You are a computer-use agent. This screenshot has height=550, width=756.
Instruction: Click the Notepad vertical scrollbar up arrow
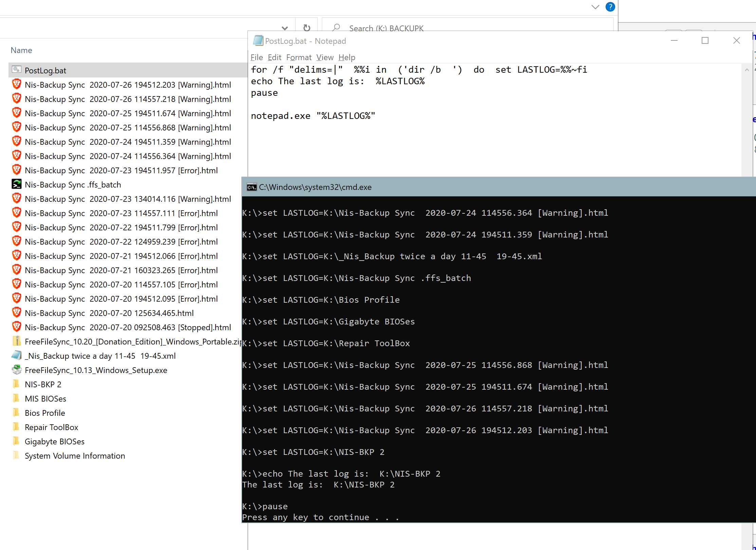pos(747,70)
